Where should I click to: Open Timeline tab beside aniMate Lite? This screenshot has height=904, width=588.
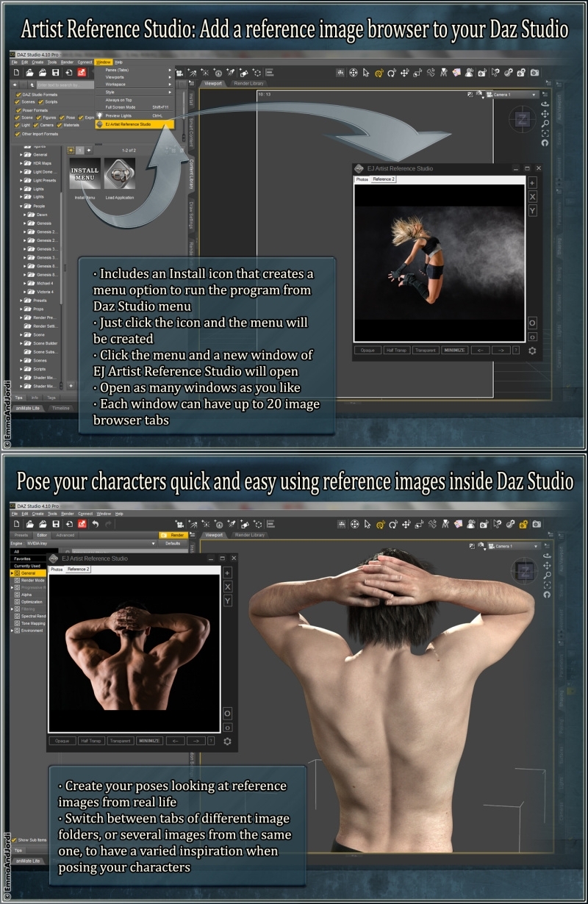tap(62, 408)
